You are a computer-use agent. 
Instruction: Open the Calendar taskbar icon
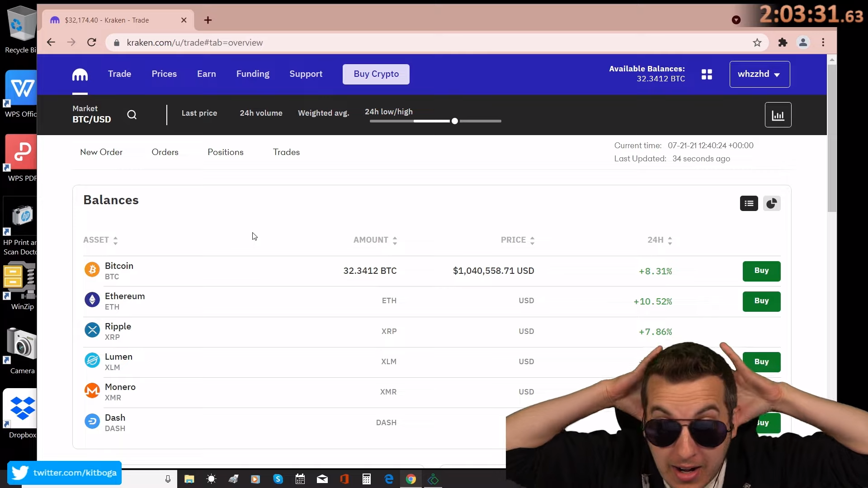click(300, 479)
